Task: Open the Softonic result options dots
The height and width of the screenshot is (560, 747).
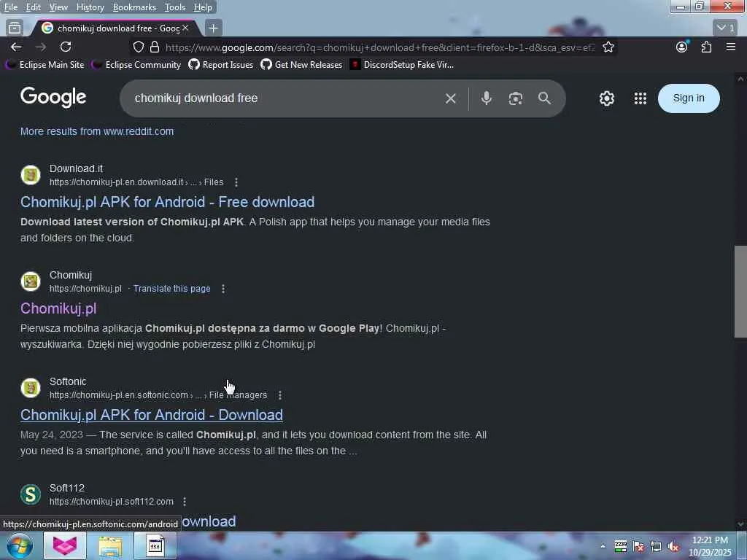Action: [x=280, y=395]
